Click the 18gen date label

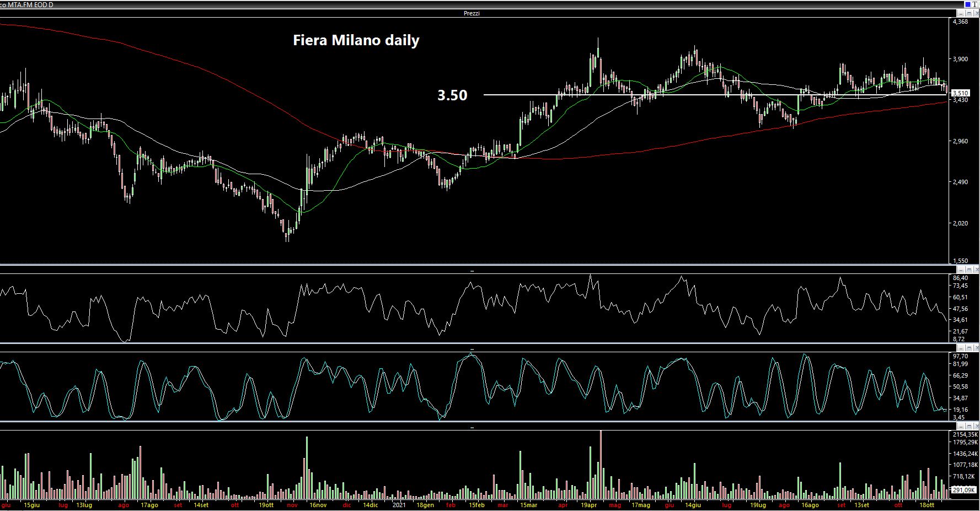click(425, 505)
